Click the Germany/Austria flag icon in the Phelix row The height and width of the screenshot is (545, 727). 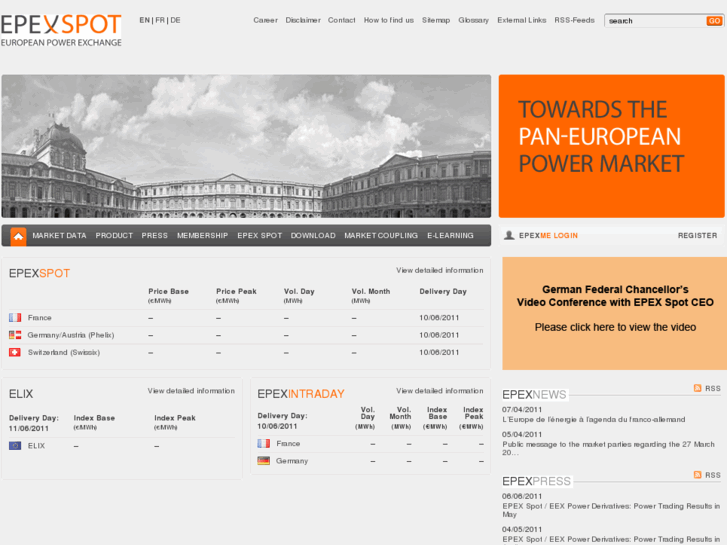(15, 335)
